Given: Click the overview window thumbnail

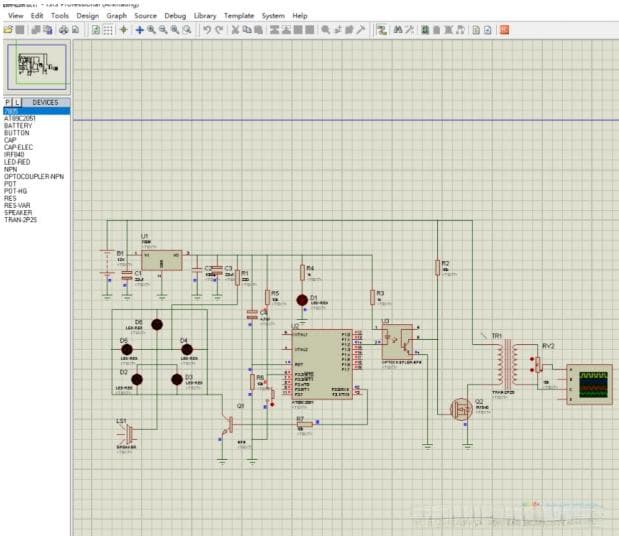Looking at the screenshot, I should [37, 67].
